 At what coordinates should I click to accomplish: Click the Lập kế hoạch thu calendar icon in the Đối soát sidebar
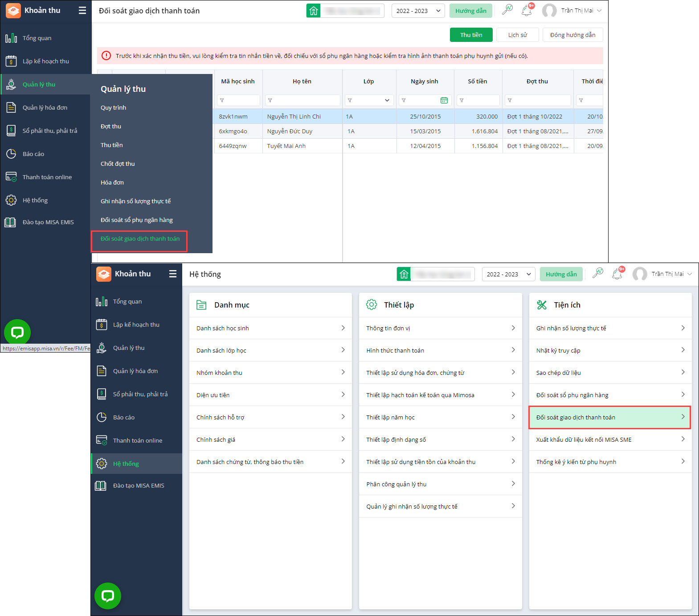click(11, 61)
